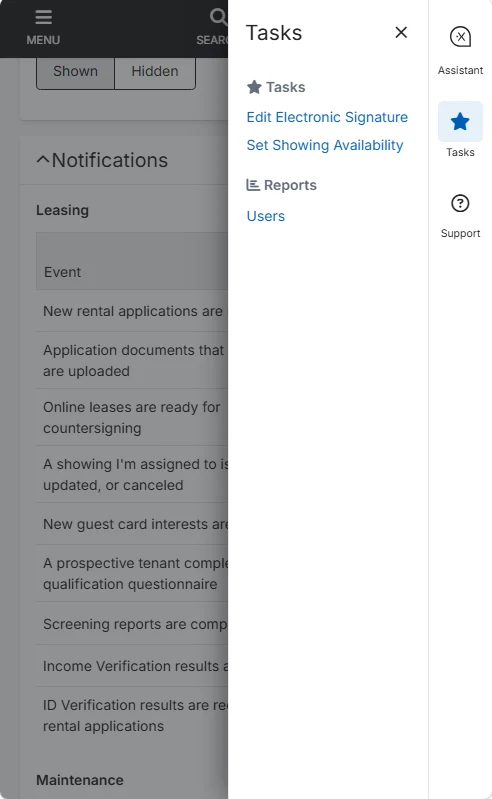The height and width of the screenshot is (799, 492).
Task: Click the Maintenance section heading
Action: click(79, 780)
